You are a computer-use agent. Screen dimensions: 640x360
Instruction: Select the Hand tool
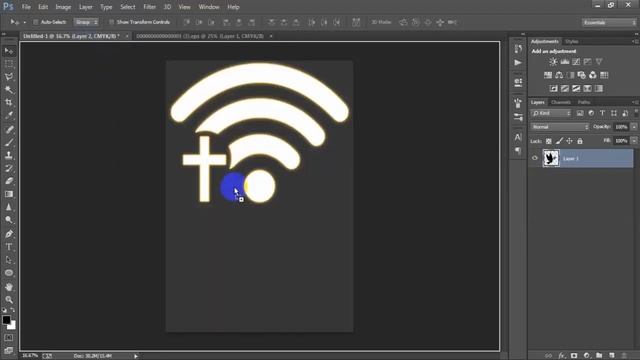coord(9,287)
